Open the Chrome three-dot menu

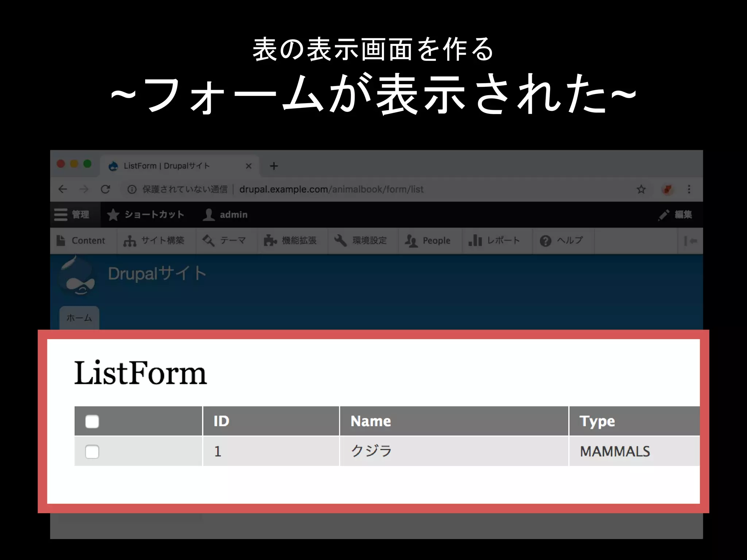click(x=689, y=189)
